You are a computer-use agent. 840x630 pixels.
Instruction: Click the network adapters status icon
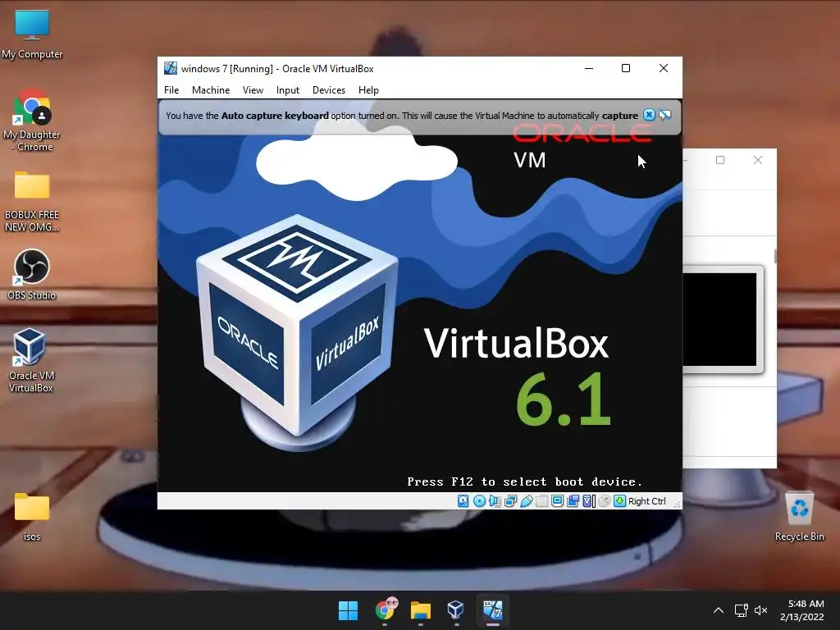(510, 501)
